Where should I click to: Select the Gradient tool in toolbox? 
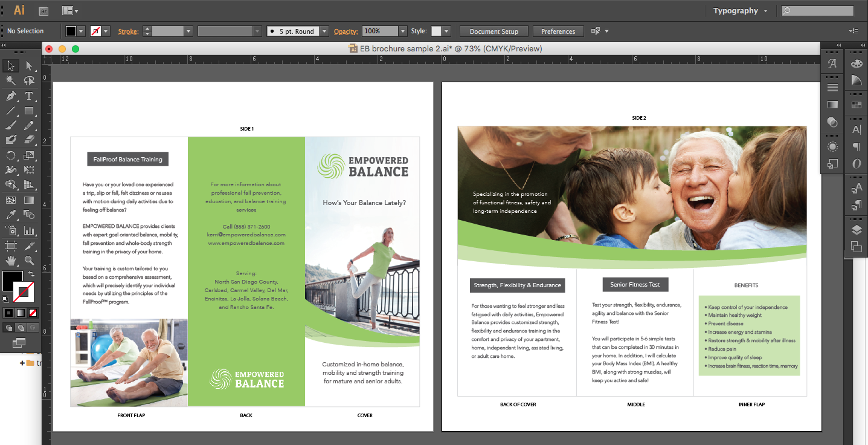(x=29, y=200)
